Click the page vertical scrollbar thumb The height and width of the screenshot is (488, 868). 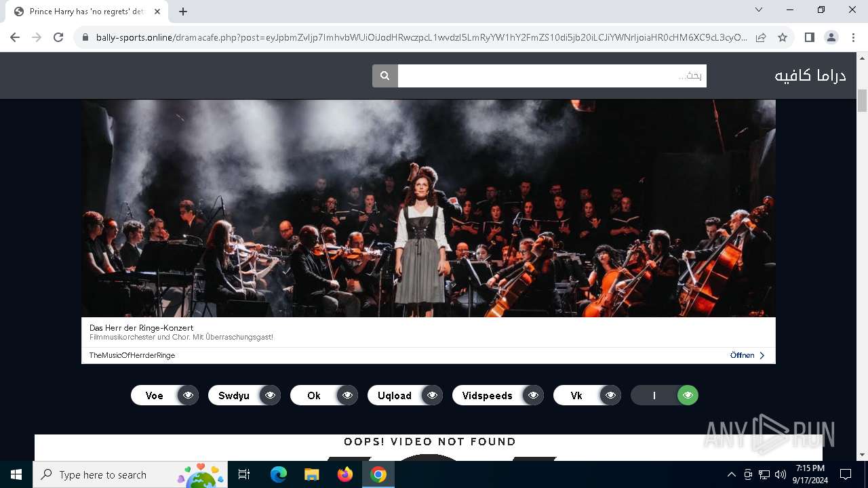tap(863, 101)
